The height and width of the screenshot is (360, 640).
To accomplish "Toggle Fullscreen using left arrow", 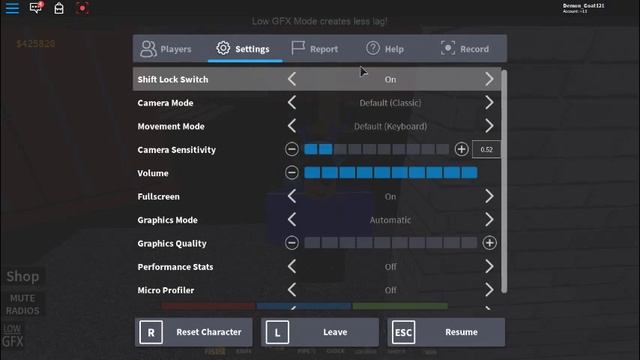I will pyautogui.click(x=292, y=196).
